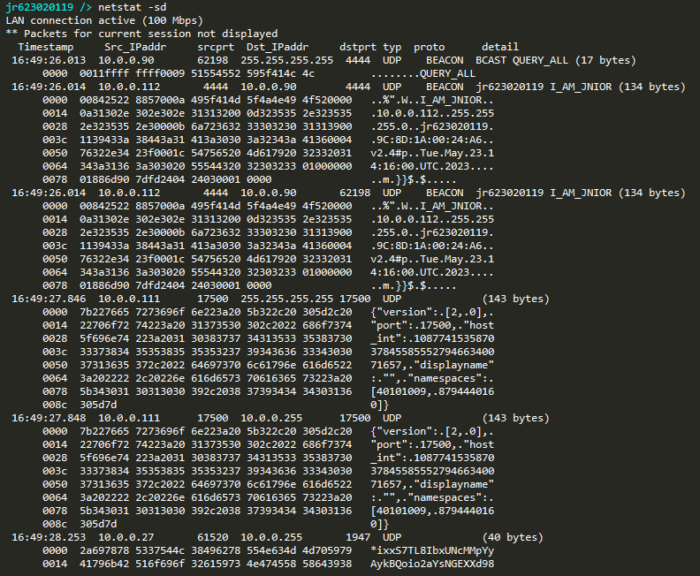The image size is (700, 576).
Task: Click destination port 1947
Action: (x=358, y=537)
